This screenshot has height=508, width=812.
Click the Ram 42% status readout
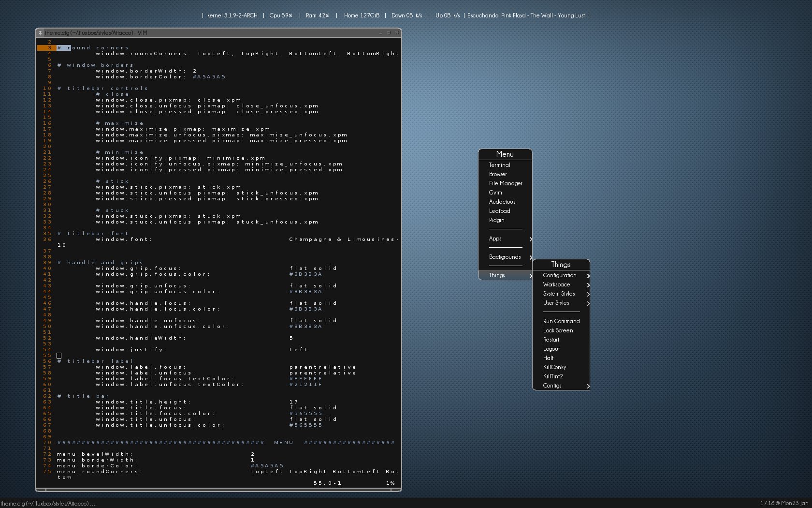[318, 15]
